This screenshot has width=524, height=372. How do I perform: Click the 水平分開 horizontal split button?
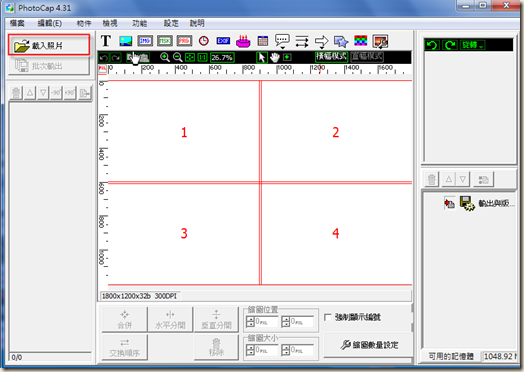tap(170, 320)
